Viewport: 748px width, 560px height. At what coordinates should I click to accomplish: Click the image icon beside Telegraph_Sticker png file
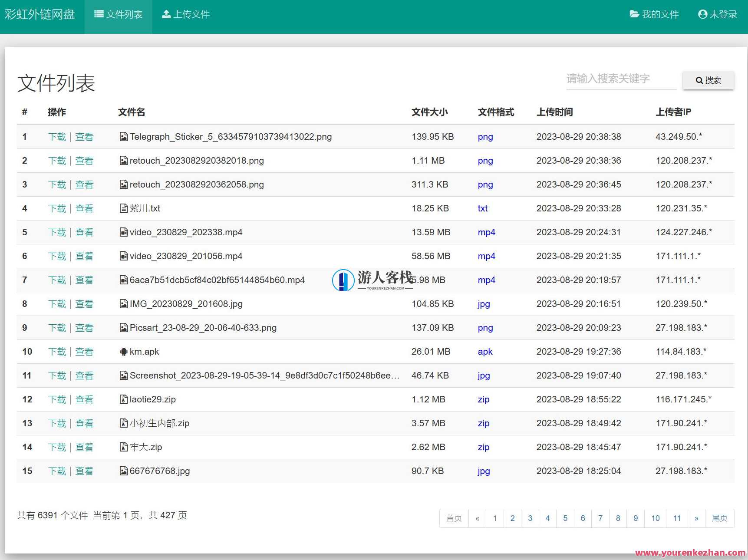click(124, 137)
